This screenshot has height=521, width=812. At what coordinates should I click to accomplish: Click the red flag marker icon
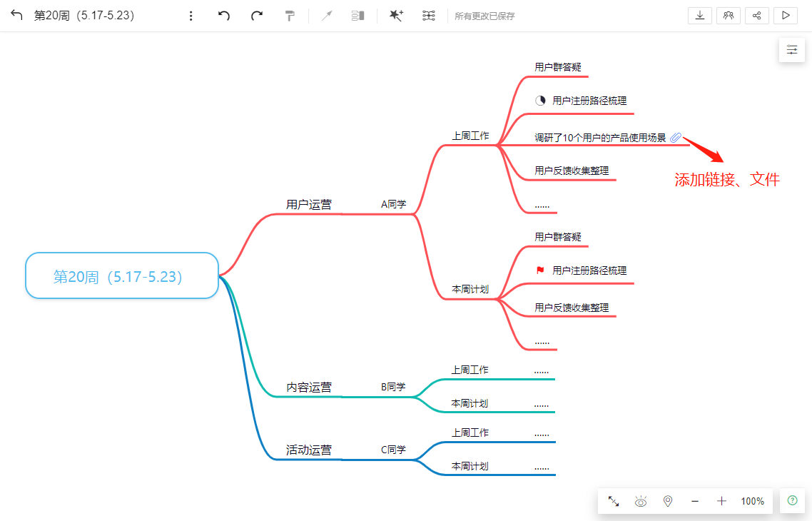540,270
